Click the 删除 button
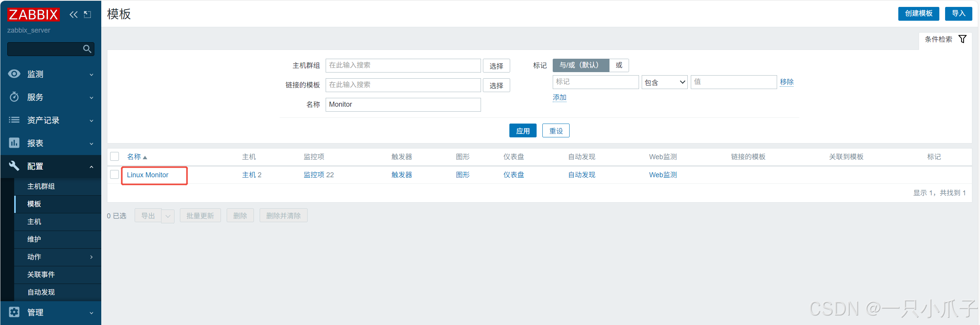 point(240,216)
